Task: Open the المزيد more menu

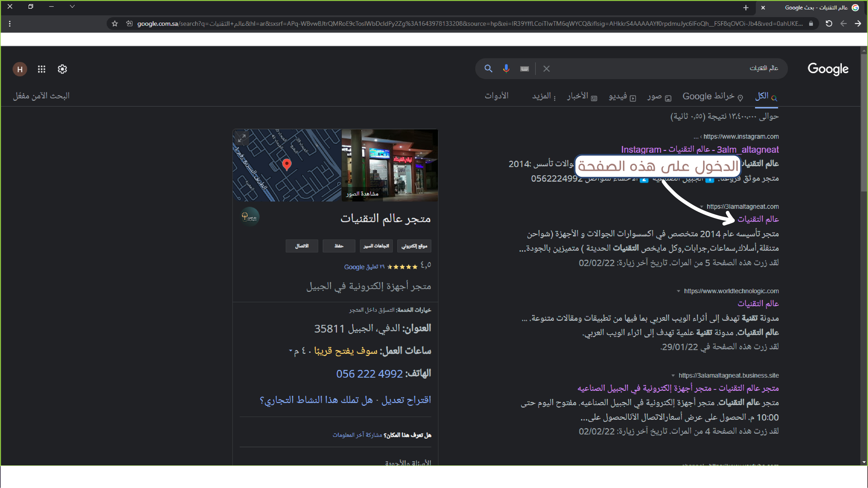Action: tap(544, 96)
